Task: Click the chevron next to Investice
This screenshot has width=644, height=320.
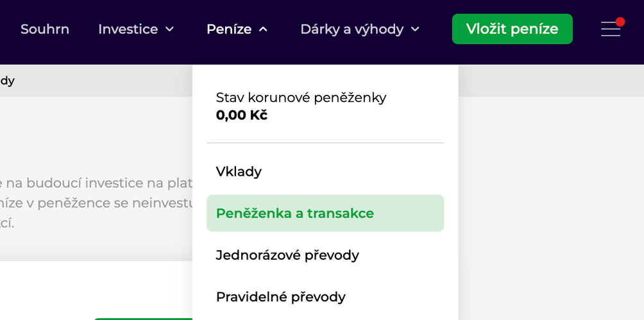Action: click(169, 29)
